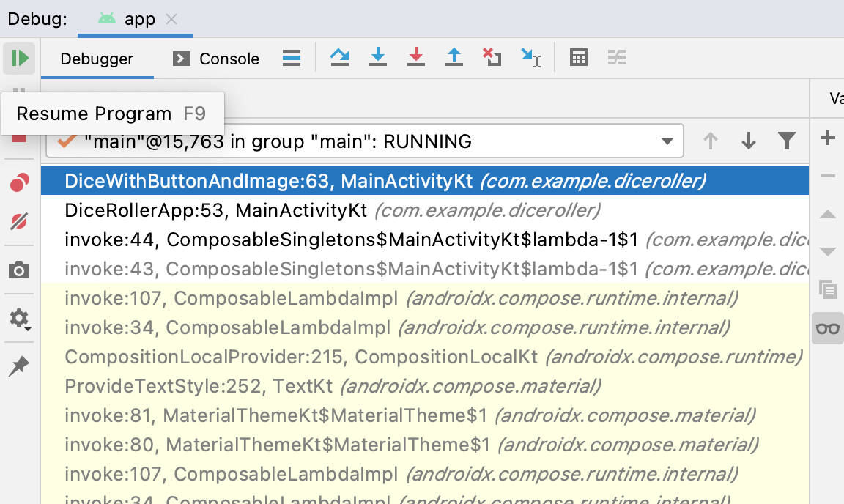Image resolution: width=844 pixels, height=504 pixels.
Task: Close the app debug session tab
Action: point(171,19)
